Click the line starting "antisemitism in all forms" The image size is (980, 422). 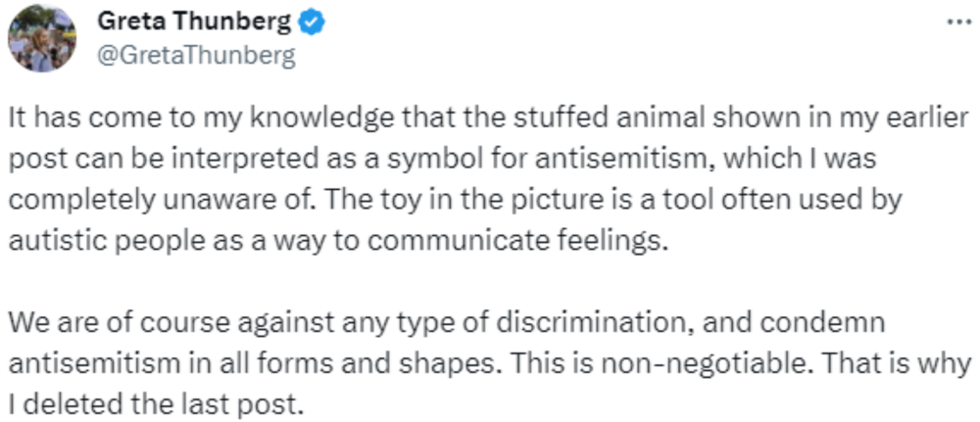pos(489,364)
